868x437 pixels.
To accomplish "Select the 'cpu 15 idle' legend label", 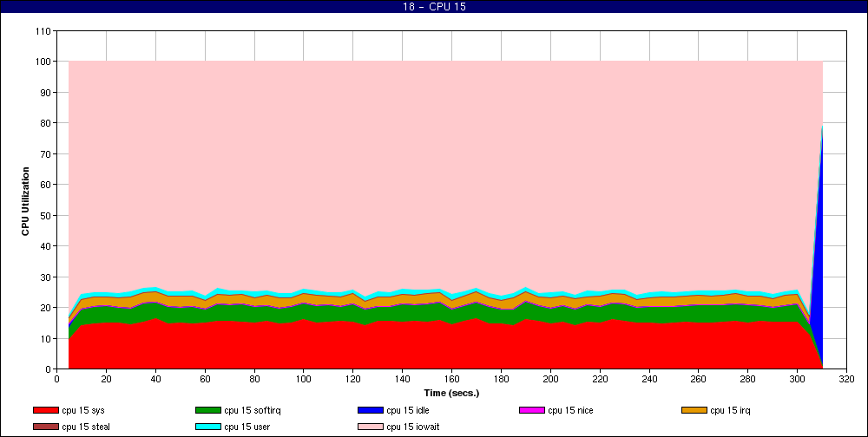I will 407,410.
